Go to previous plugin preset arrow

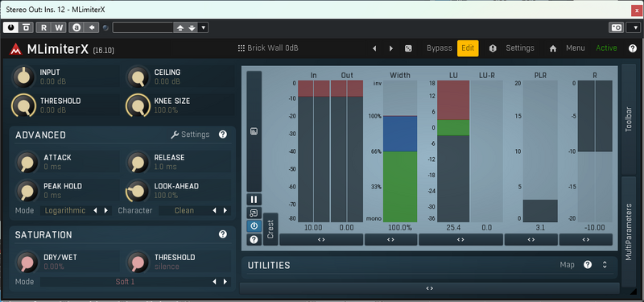click(374, 48)
